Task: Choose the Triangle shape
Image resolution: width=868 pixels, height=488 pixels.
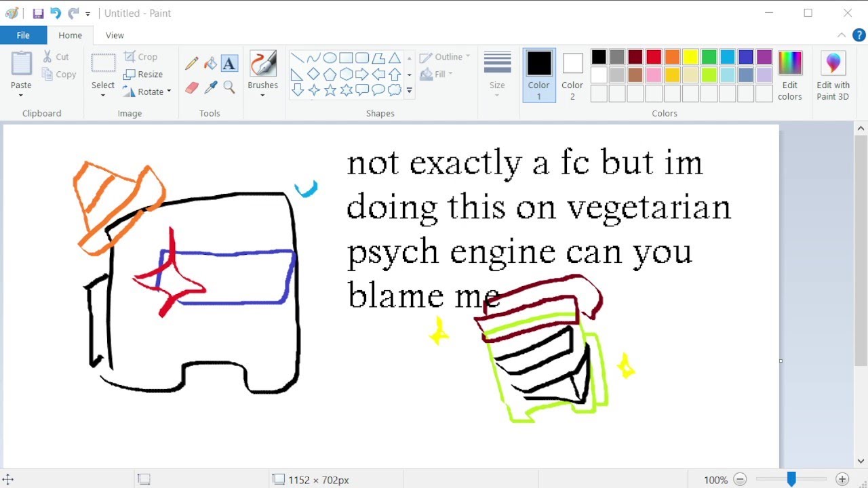Action: (x=395, y=58)
